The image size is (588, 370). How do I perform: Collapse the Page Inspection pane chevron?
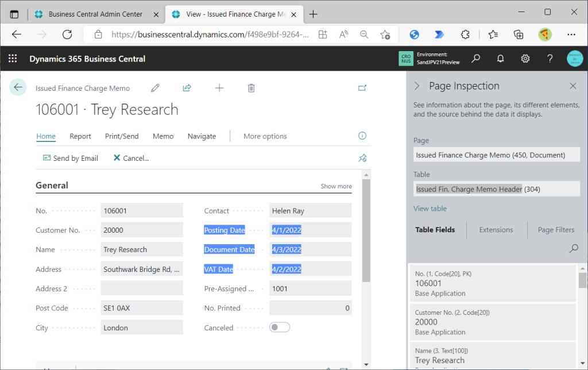[x=417, y=86]
